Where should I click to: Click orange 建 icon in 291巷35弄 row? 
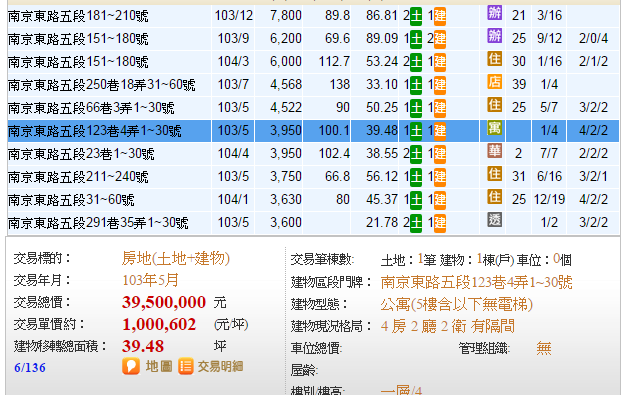point(440,223)
